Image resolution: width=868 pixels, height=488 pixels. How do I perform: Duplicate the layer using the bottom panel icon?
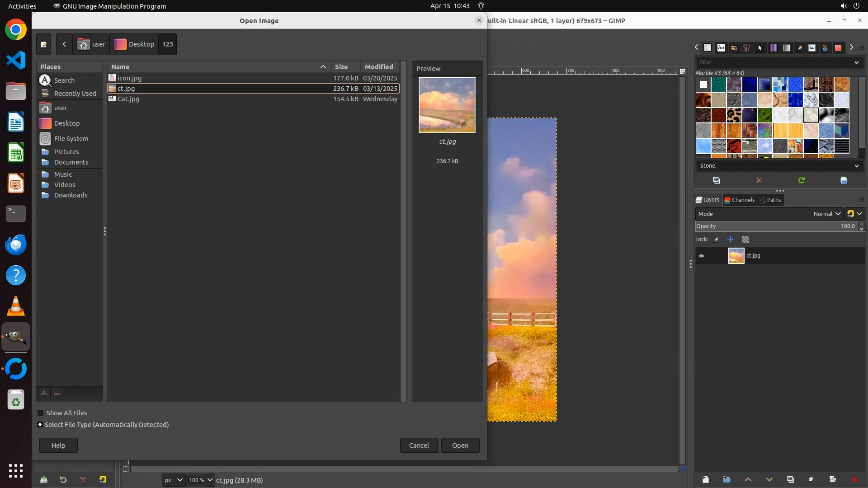pyautogui.click(x=790, y=479)
